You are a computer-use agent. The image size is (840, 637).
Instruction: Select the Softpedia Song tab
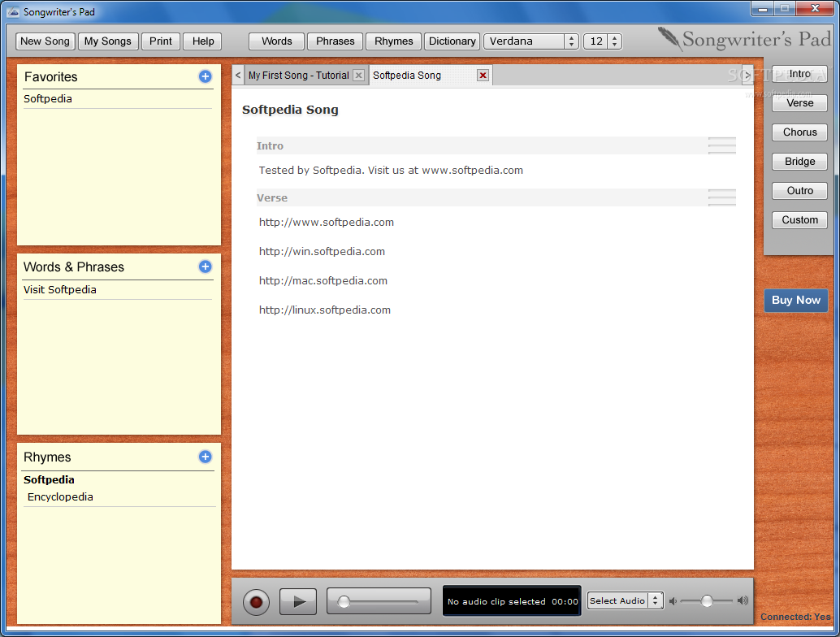pyautogui.click(x=407, y=76)
